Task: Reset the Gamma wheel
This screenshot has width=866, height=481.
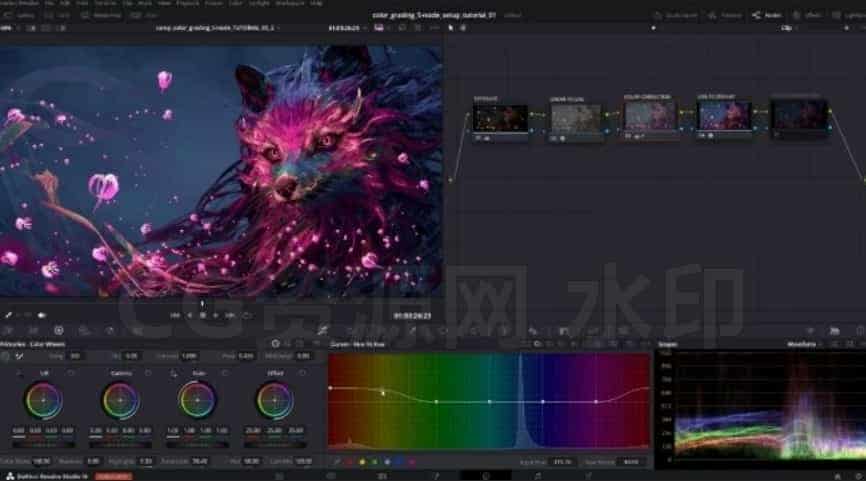Action: (148, 373)
